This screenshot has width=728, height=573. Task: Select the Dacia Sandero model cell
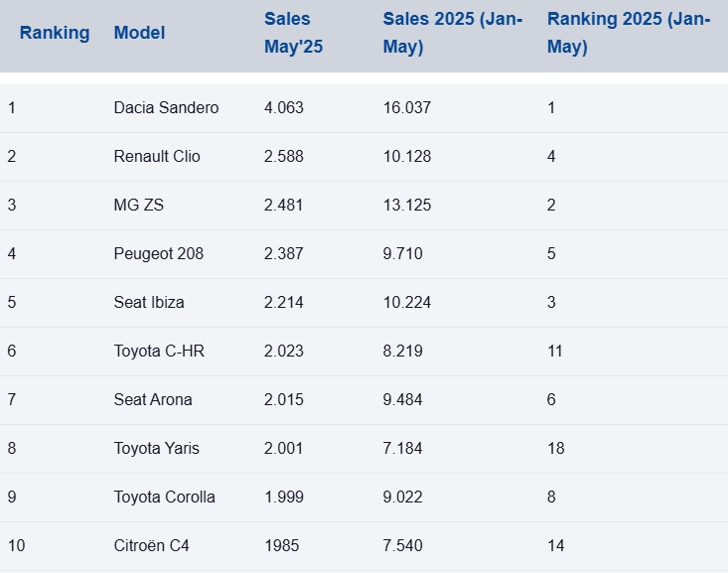(166, 107)
